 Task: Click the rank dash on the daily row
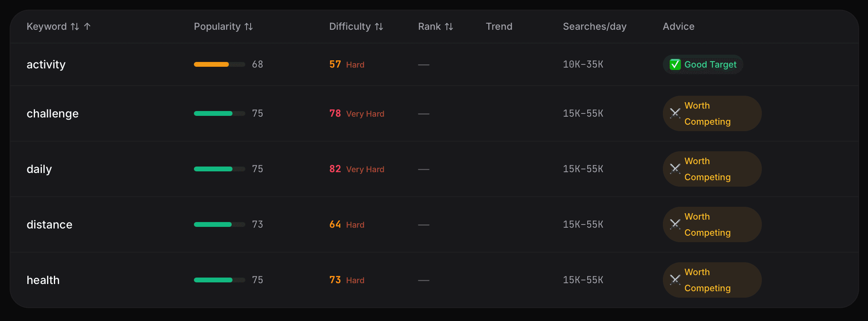click(x=424, y=169)
